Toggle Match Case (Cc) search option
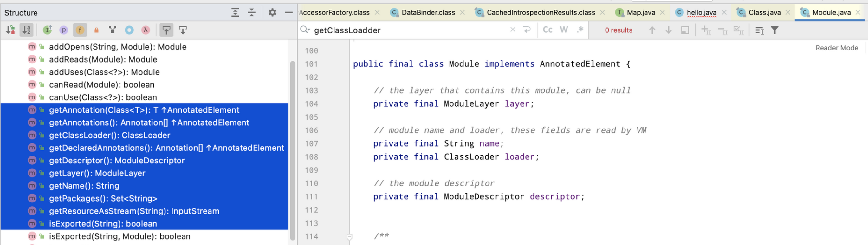This screenshot has height=245, width=868. 547,30
